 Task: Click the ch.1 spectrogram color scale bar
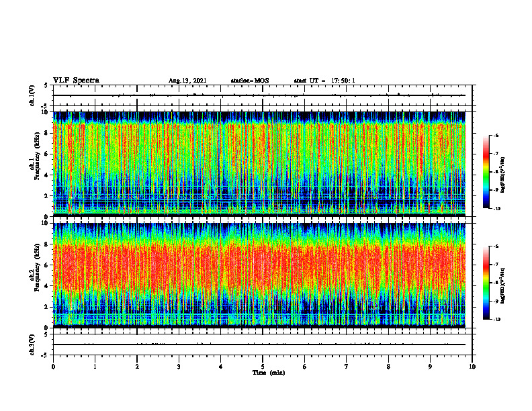486,172
